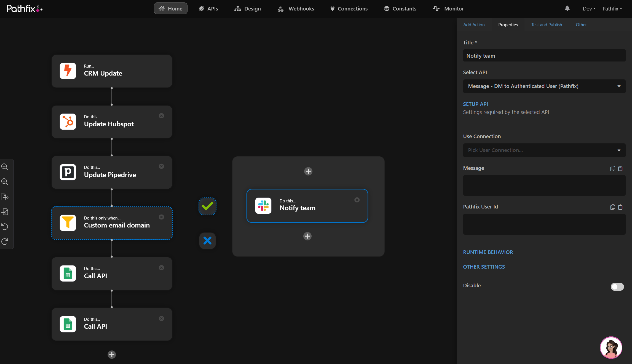Remove the Update Hubspot step
This screenshot has height=364, width=632.
point(162,116)
